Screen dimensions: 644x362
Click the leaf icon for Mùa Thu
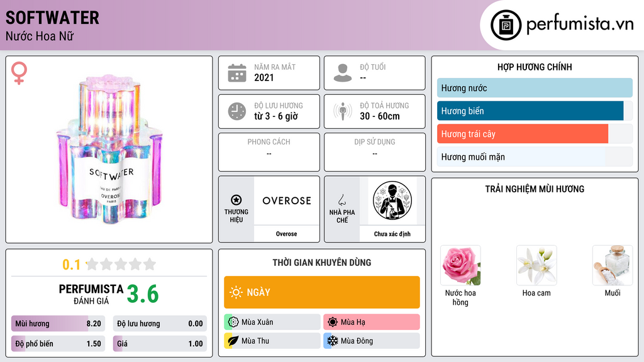point(233,341)
